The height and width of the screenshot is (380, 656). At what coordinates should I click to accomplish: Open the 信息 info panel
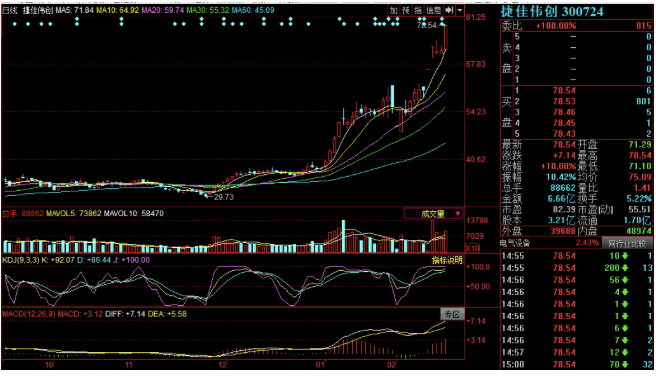click(433, 10)
